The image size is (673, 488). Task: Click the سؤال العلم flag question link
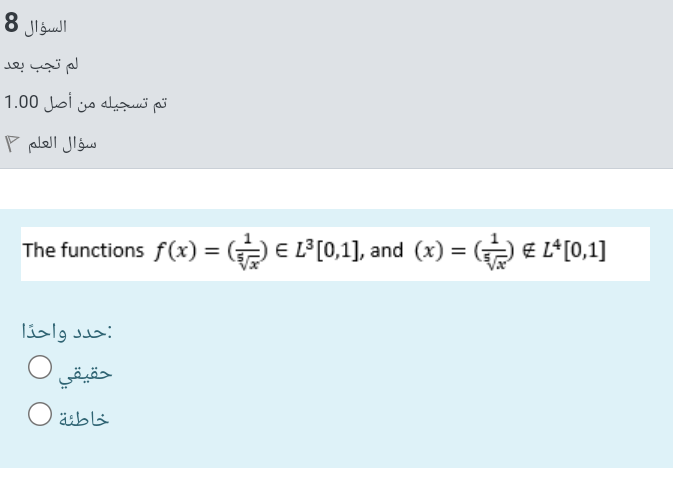click(x=62, y=143)
